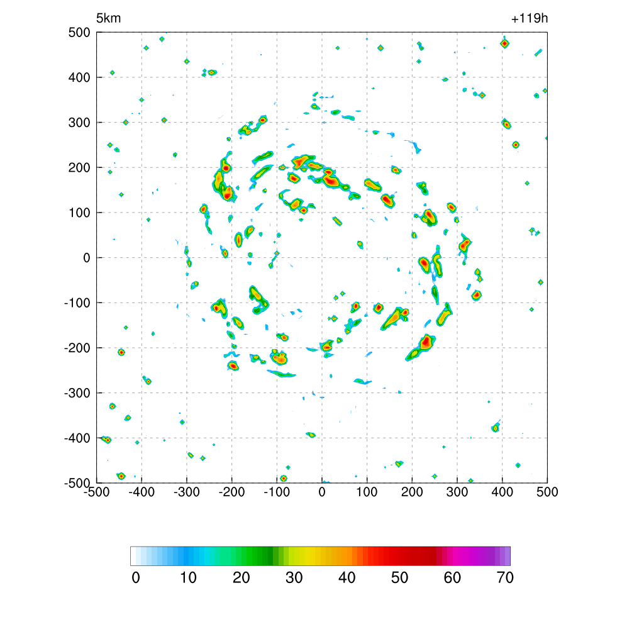644x644 pixels.
Task: Click the x-axis tick label "300"
Action: (457, 492)
